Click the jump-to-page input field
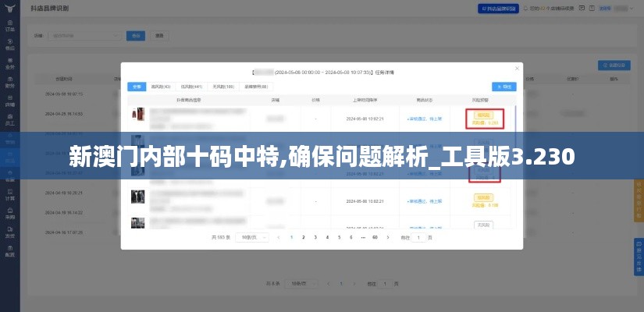This screenshot has width=644, height=312. pos(418,237)
